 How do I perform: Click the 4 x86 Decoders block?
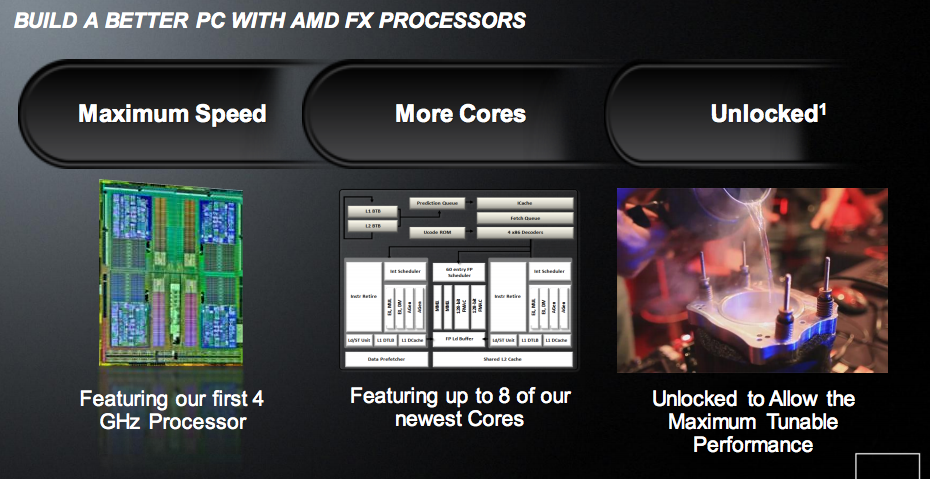click(524, 233)
